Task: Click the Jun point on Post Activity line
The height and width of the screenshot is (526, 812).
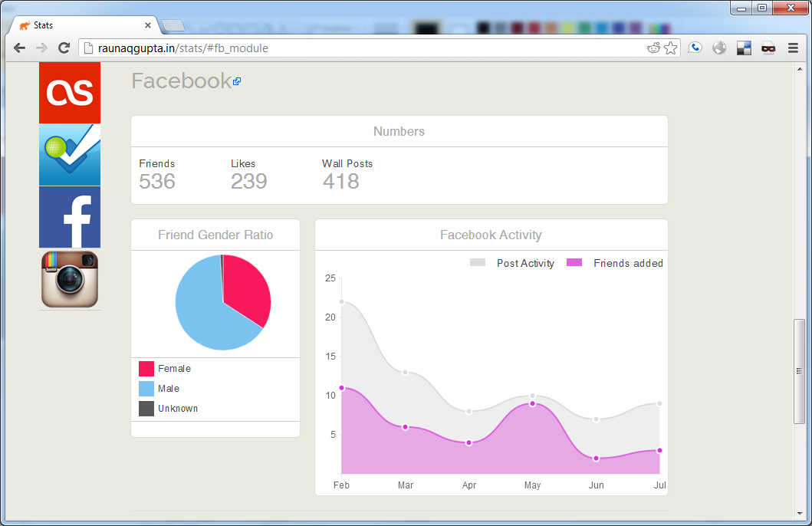Action: pos(596,419)
